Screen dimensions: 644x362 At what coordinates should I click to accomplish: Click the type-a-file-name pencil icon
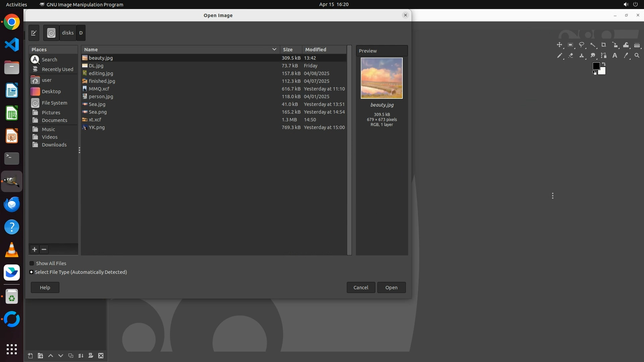(x=34, y=33)
